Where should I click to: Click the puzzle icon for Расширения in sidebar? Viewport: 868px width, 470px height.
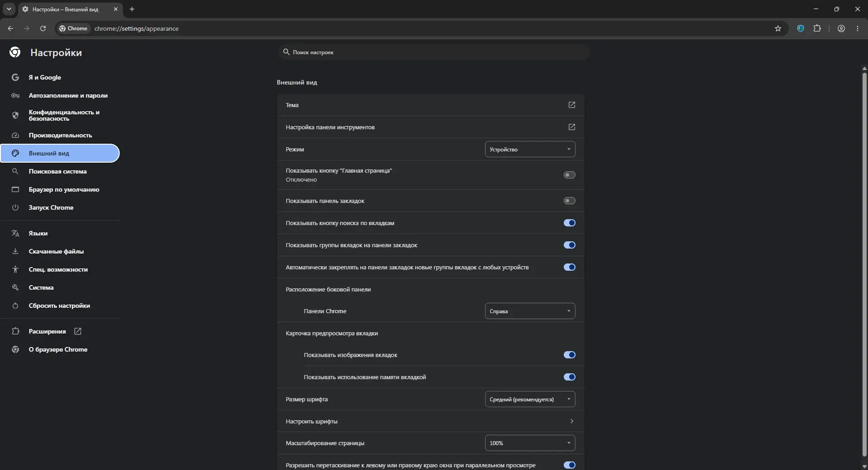pyautogui.click(x=15, y=331)
